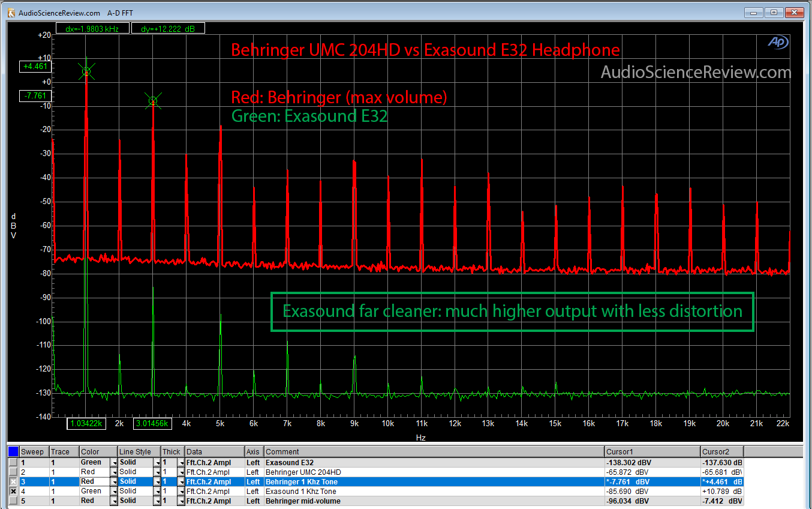Open Thick dropdown for sweep 5
The height and width of the screenshot is (509, 812).
(181, 501)
